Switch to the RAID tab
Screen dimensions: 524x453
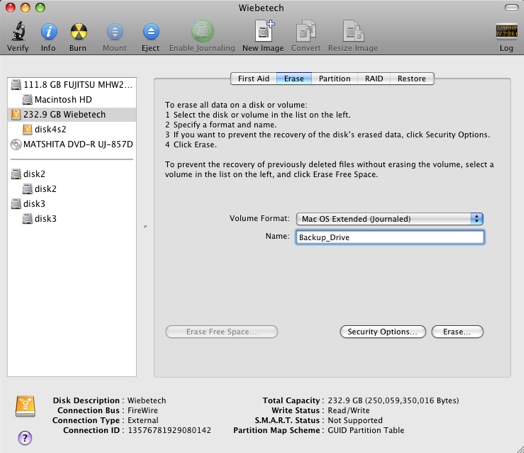tap(374, 79)
